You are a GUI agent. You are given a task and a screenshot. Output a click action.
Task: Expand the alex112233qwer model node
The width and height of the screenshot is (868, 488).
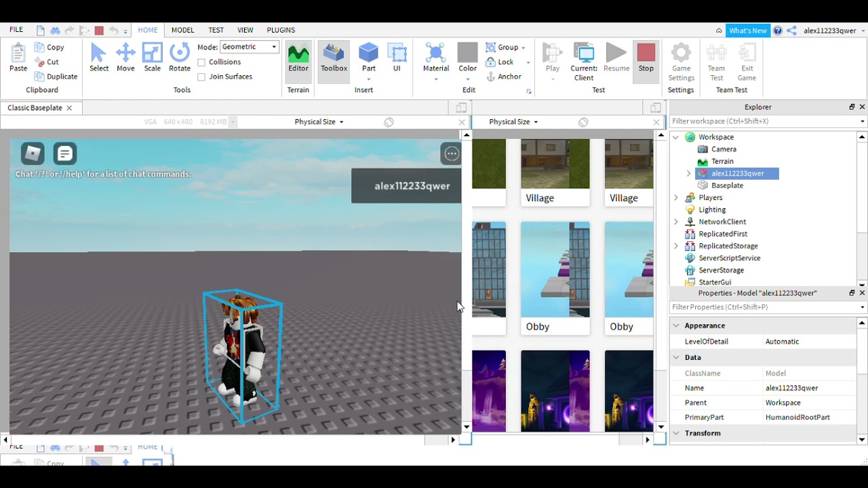click(688, 174)
